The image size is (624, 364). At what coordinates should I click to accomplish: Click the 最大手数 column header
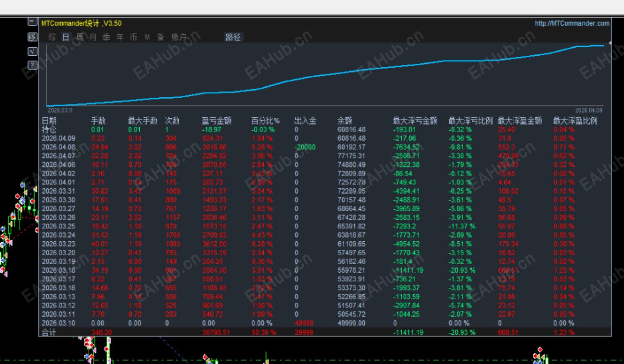tap(143, 120)
